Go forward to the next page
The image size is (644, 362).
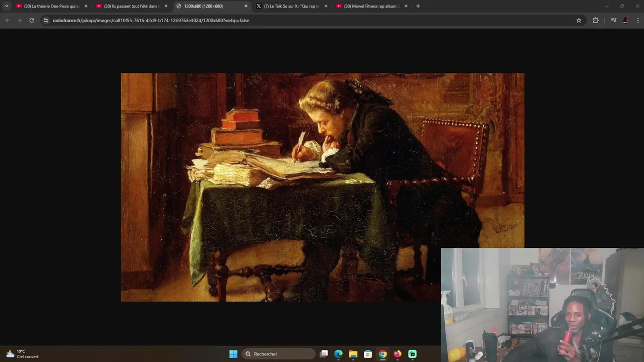[19, 20]
